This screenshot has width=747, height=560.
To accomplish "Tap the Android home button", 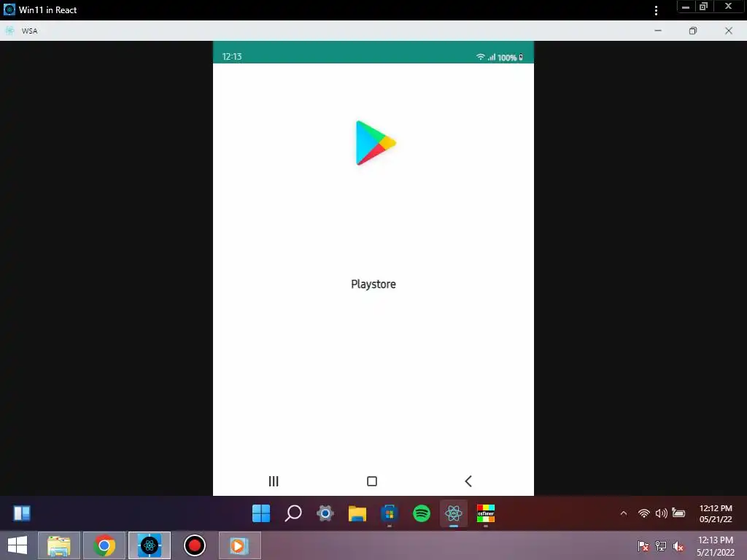I will coord(372,481).
